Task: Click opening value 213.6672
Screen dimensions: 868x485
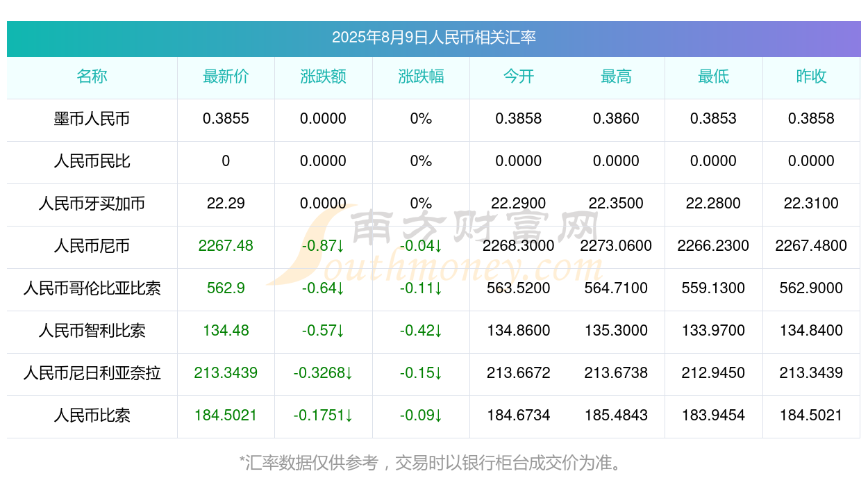Action: [518, 373]
